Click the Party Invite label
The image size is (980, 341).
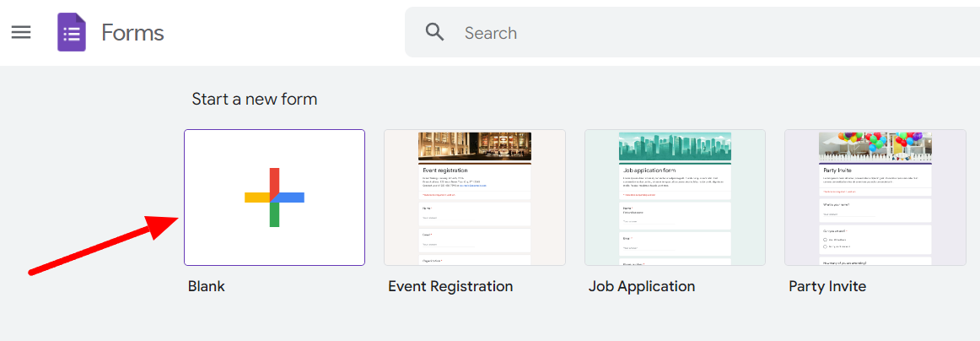[827, 287]
